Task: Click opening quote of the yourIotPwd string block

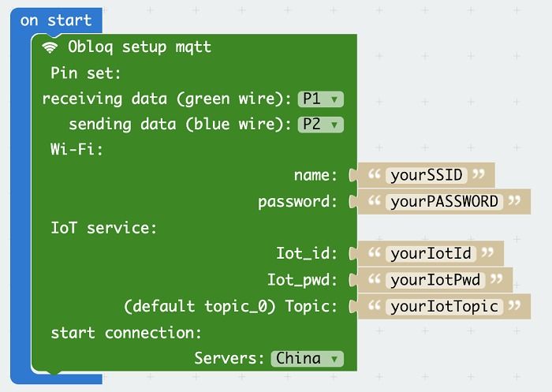Action: 375,279
